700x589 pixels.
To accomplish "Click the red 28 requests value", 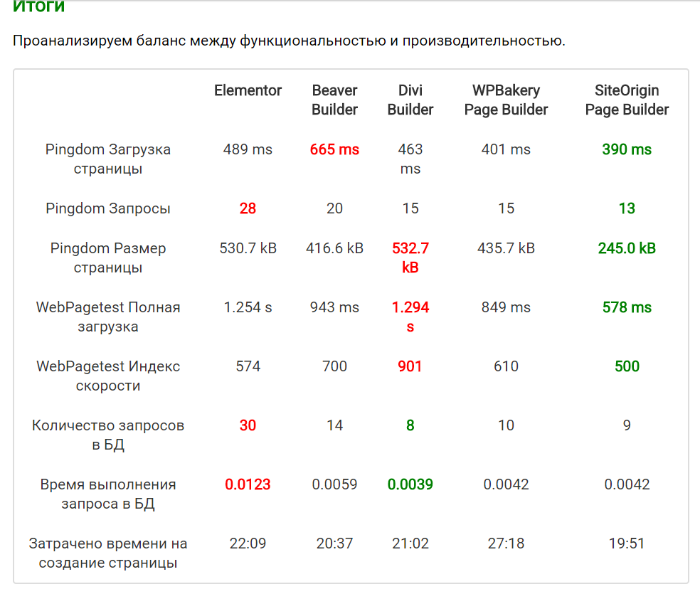I will point(248,208).
